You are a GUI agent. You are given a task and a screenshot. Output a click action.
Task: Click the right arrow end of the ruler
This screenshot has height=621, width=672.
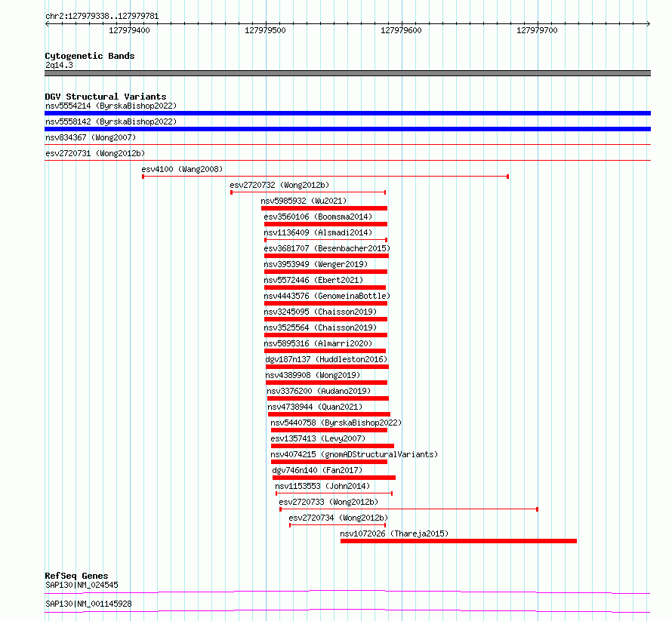649,23
